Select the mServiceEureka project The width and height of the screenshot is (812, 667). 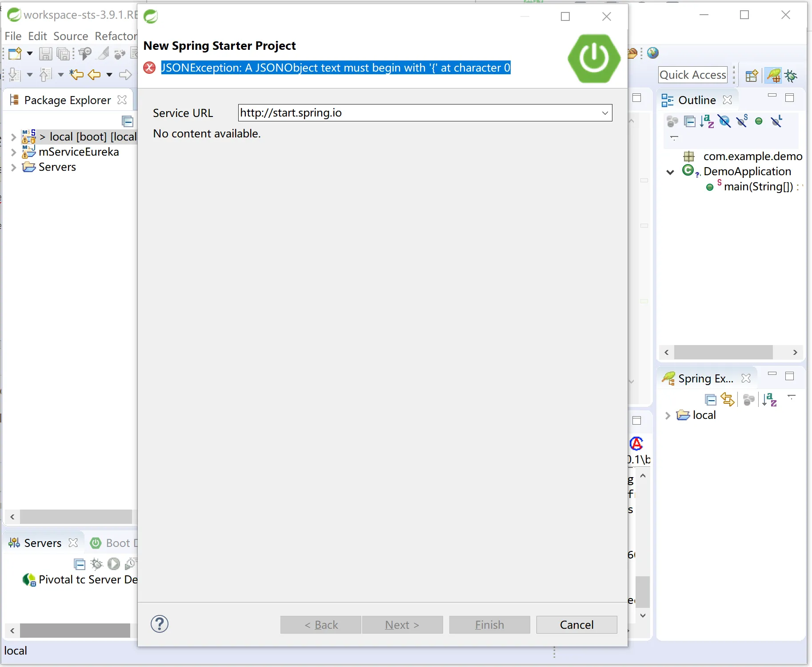tap(79, 152)
